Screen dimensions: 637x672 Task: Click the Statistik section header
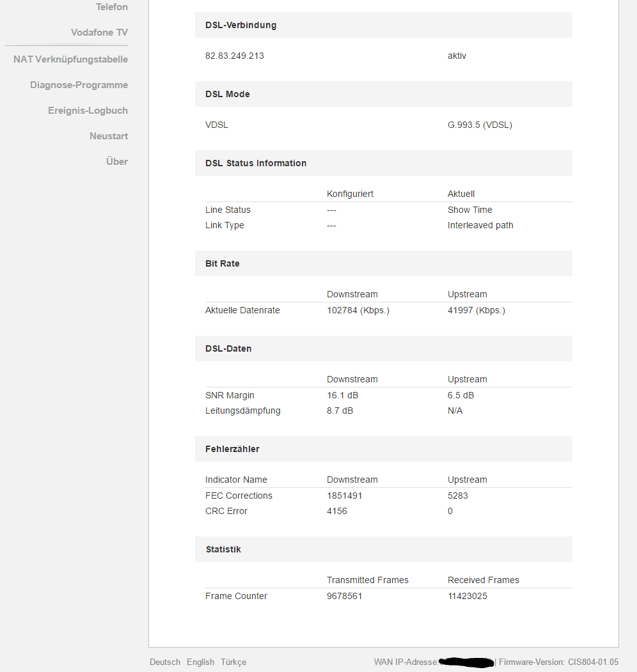pyautogui.click(x=384, y=549)
